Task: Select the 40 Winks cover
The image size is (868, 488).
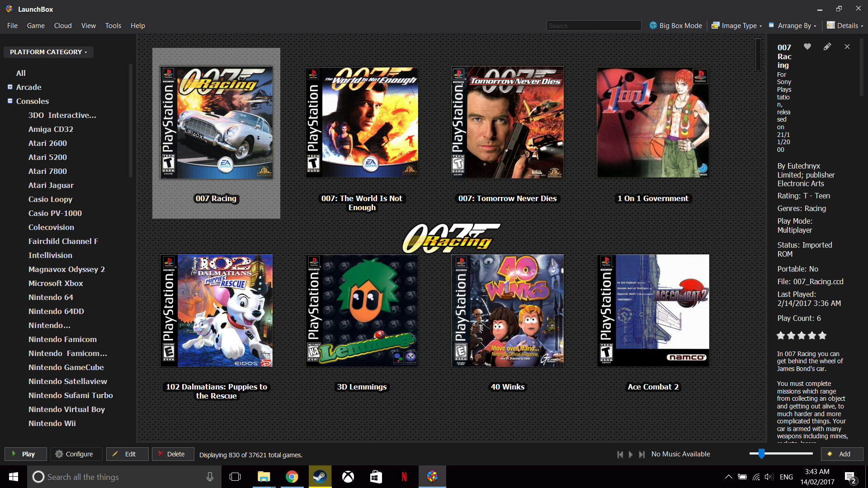Action: [x=508, y=310]
